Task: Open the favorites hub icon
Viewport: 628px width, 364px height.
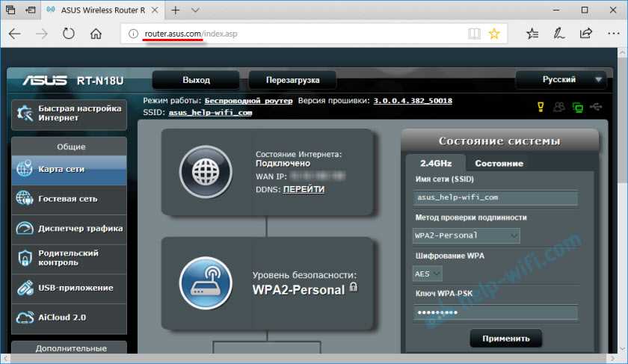Action: (532, 34)
